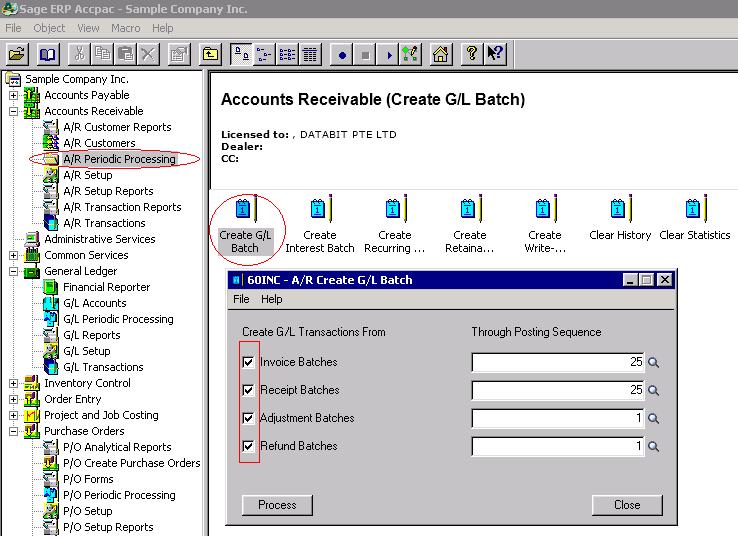Click the Stop Macro square icon
738x554 pixels.
pyautogui.click(x=365, y=54)
